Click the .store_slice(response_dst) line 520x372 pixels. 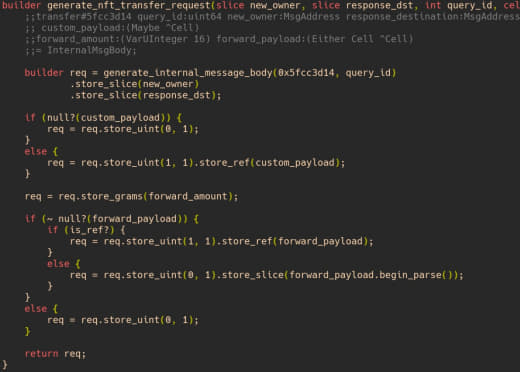point(145,95)
